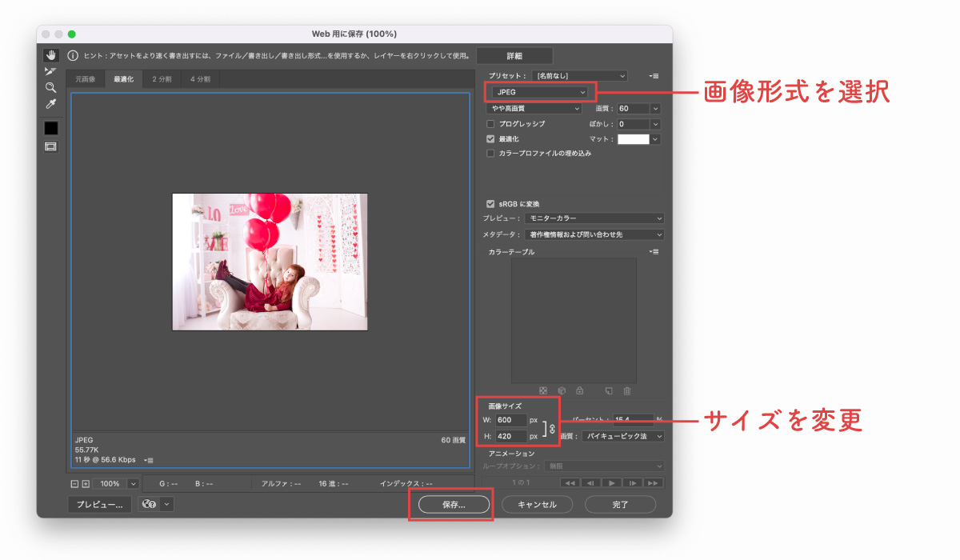Click the width-height constrain link icon
Viewport: 960px width, 560px height.
[x=552, y=430]
